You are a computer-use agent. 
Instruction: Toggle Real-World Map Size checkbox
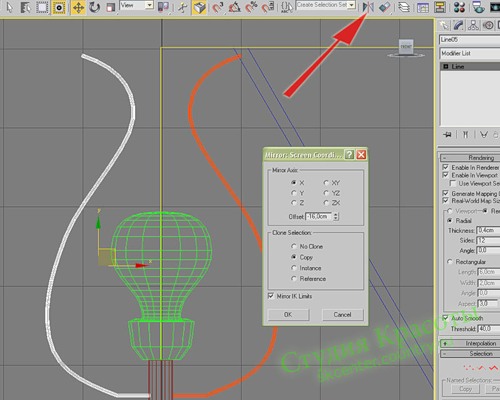coord(445,201)
